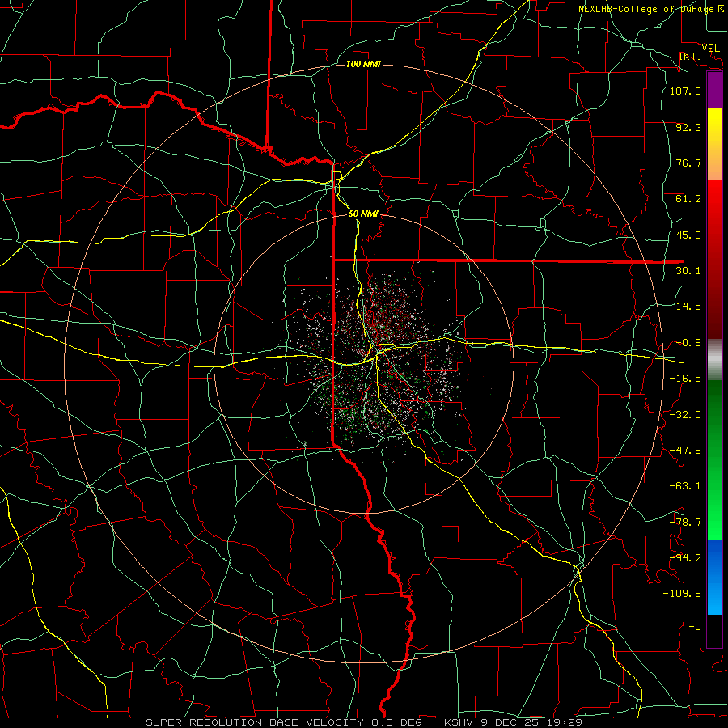Screen dimensions: 728x728
Task: Click the 45.6 legend value
Action: (688, 235)
